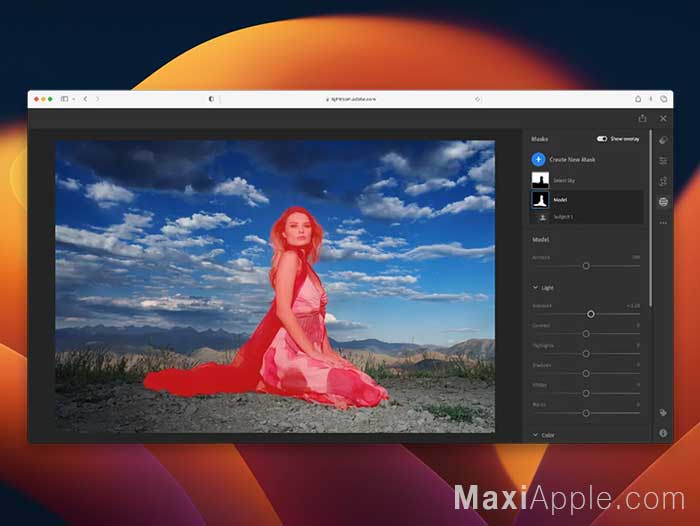Click the Safari back navigation button
The image size is (700, 526).
click(x=85, y=99)
